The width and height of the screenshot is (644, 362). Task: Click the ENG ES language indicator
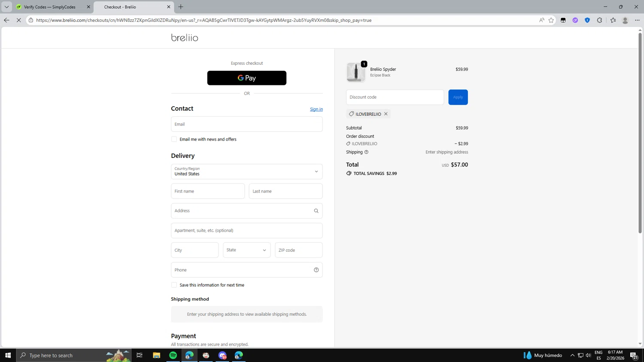[598, 355]
